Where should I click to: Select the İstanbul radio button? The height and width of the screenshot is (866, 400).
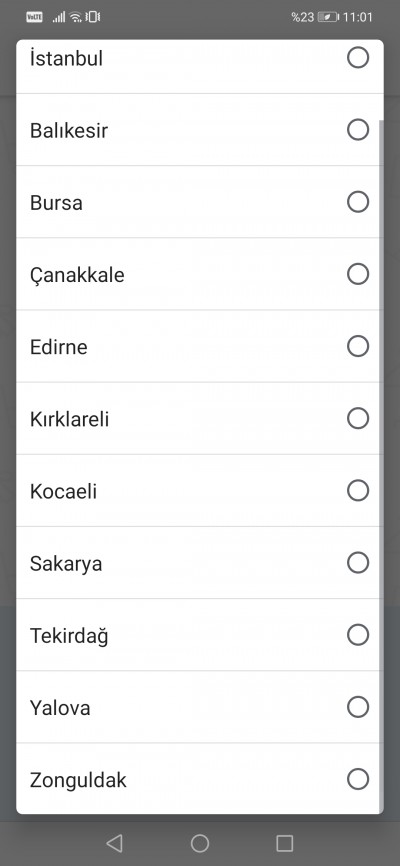[x=358, y=57]
